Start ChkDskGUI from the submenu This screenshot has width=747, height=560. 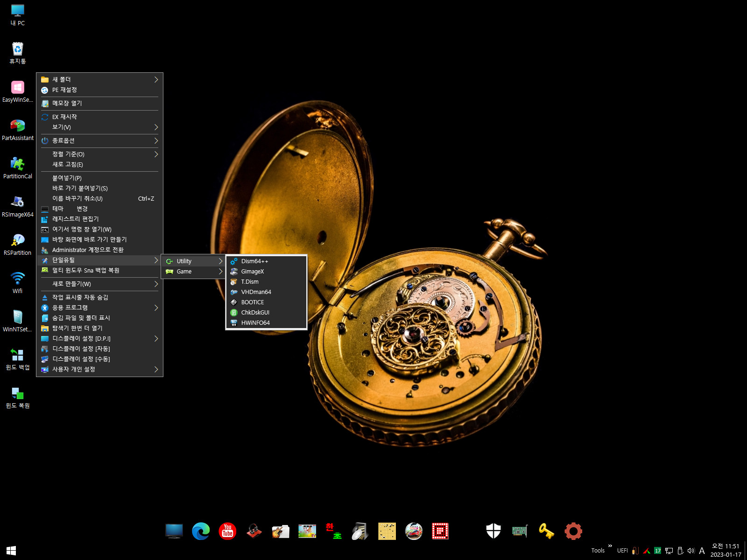click(x=266, y=313)
